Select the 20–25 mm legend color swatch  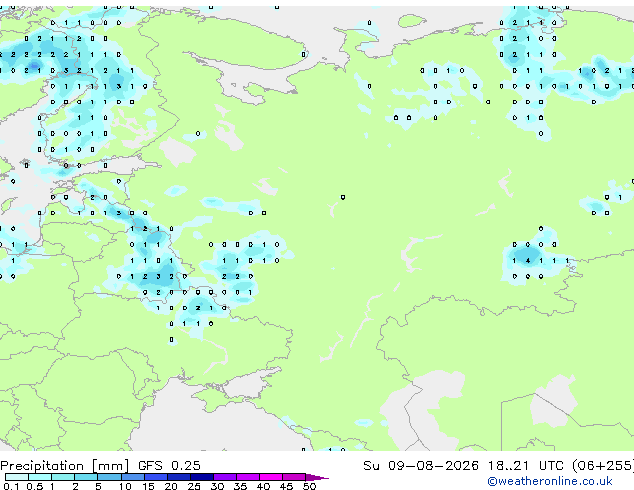coord(178,477)
